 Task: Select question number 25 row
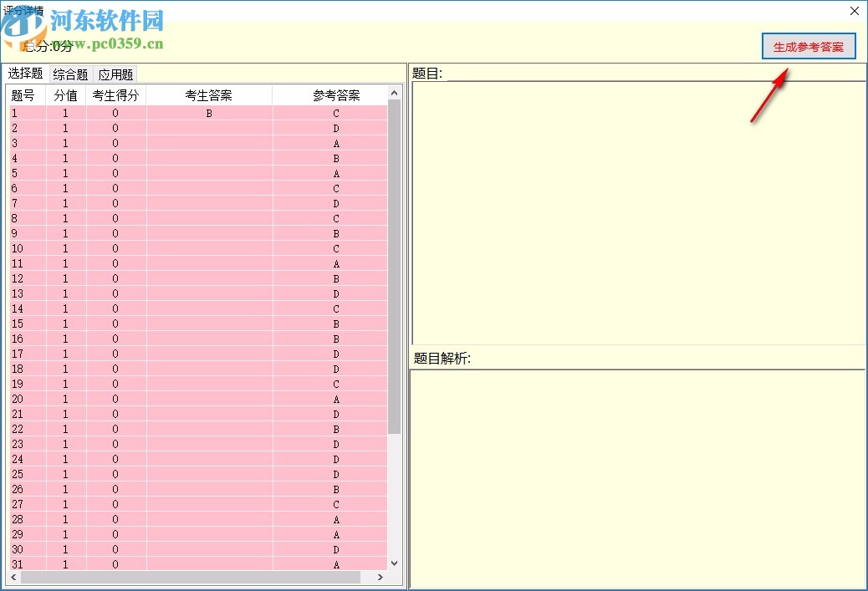[18, 474]
